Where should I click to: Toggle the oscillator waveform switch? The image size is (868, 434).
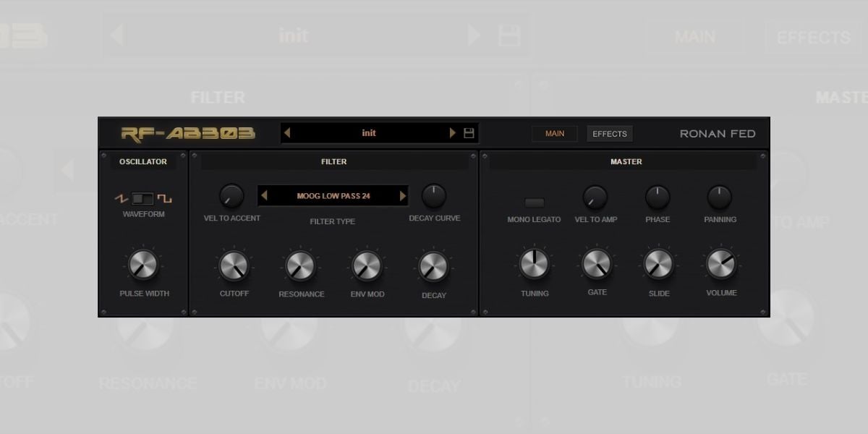(143, 197)
